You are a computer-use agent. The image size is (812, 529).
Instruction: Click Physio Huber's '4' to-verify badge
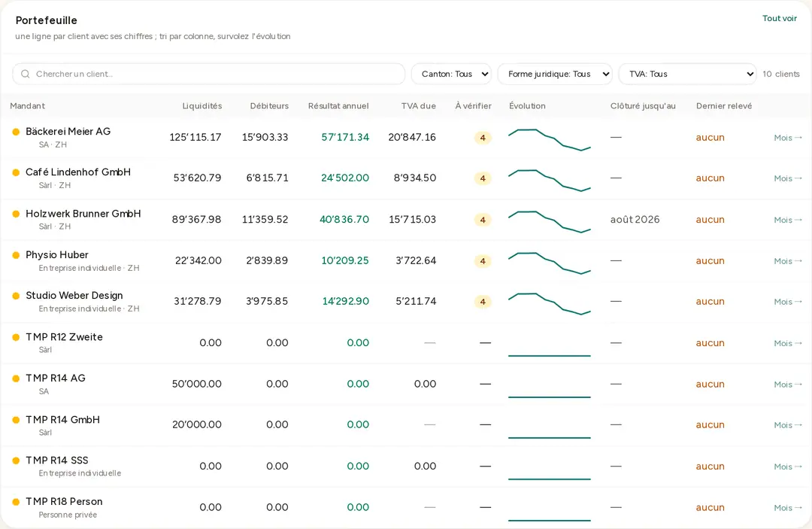[483, 261]
